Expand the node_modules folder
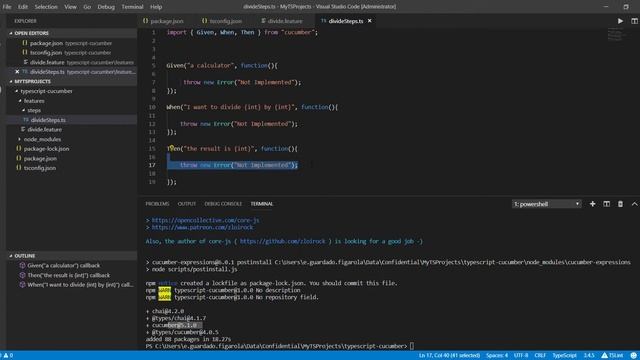 (20, 139)
